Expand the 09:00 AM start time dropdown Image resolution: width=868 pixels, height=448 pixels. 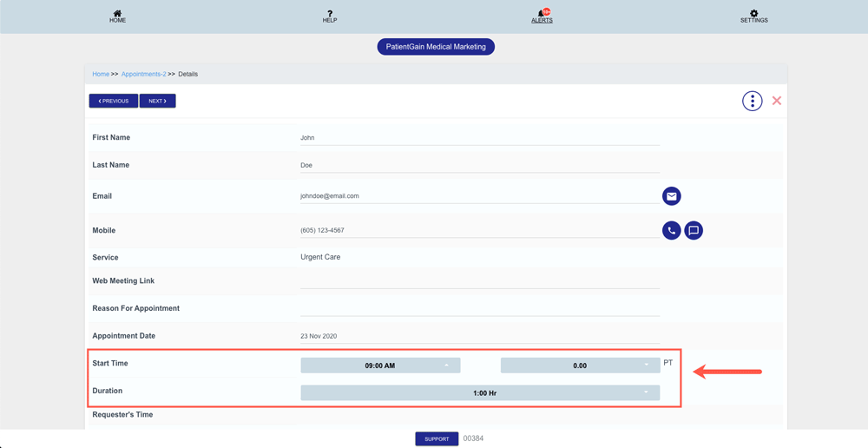(380, 366)
